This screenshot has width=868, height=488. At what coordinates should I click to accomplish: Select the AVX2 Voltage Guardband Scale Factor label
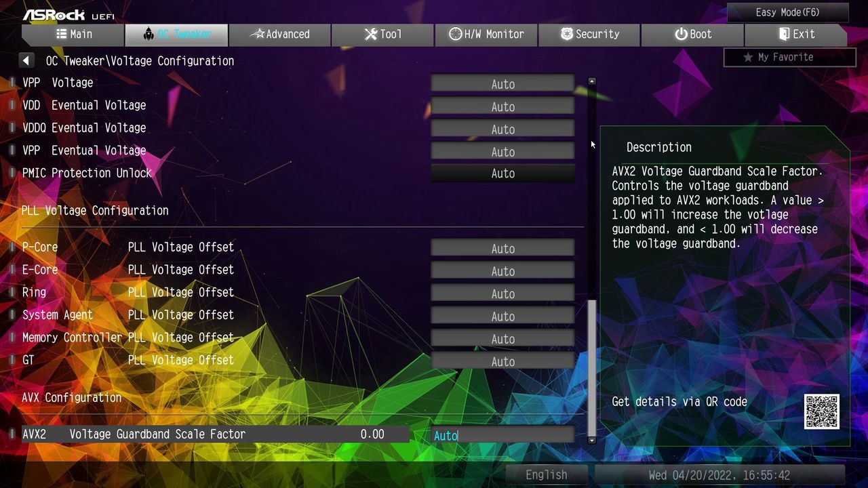pos(134,434)
